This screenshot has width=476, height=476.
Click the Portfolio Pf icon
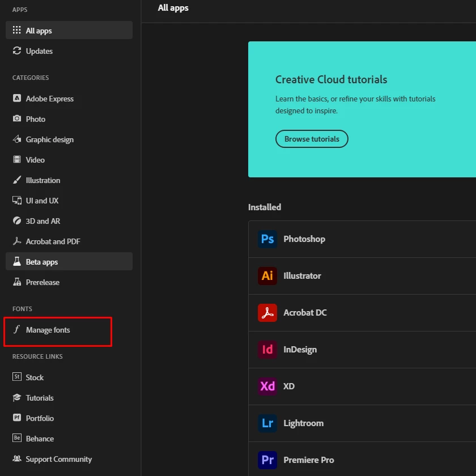[17, 418]
